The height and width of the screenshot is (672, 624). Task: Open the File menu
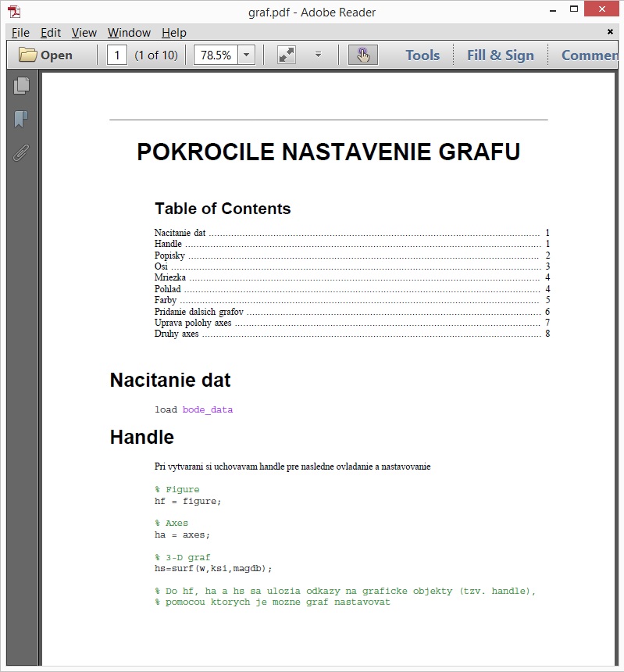tap(20, 33)
